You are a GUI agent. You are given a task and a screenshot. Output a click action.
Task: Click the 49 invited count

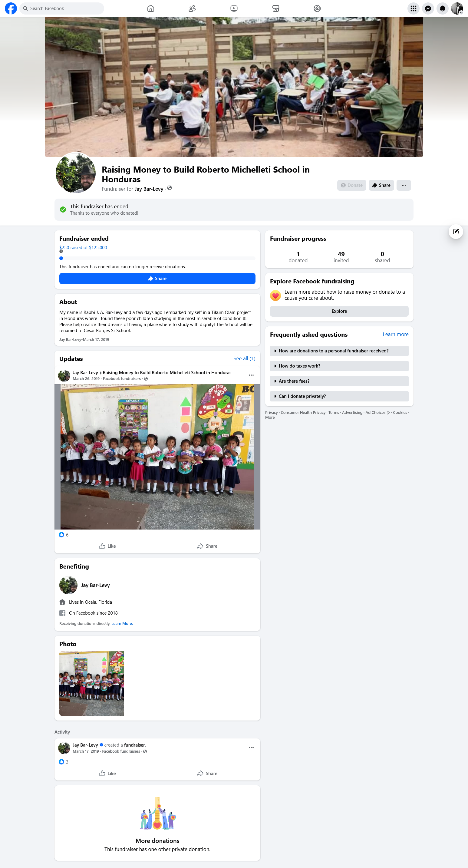341,257
